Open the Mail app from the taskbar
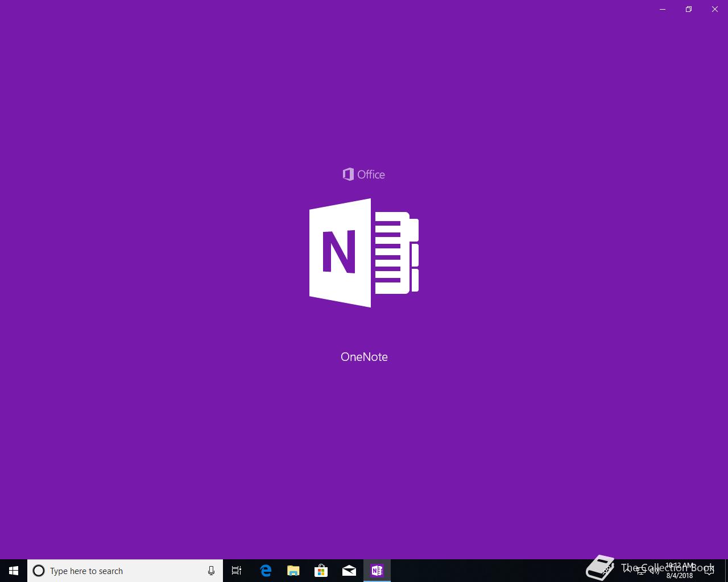This screenshot has height=582, width=728. [x=349, y=571]
